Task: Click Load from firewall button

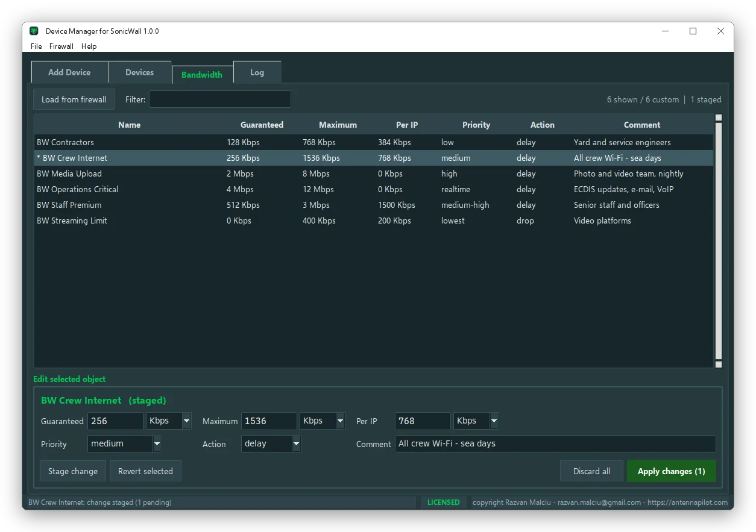Action: [74, 99]
